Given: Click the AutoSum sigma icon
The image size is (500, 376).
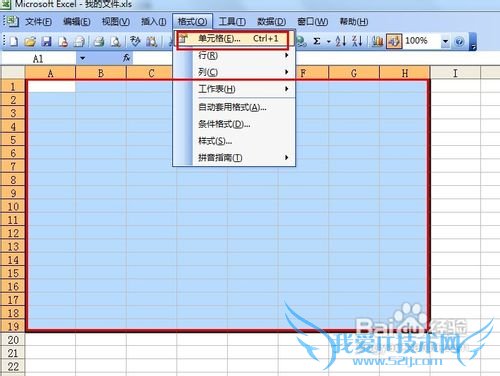Looking at the screenshot, I should tap(317, 42).
